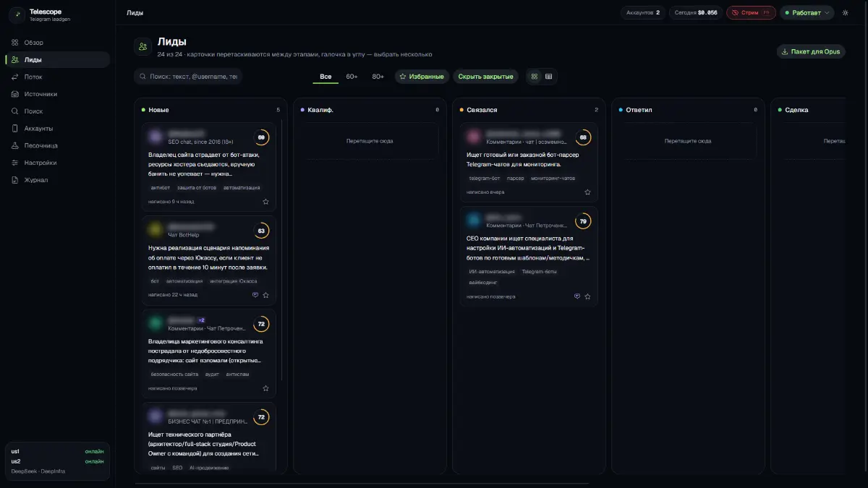Star the bot-parser lead card
Screen dimensions: 868x488
click(x=587, y=192)
